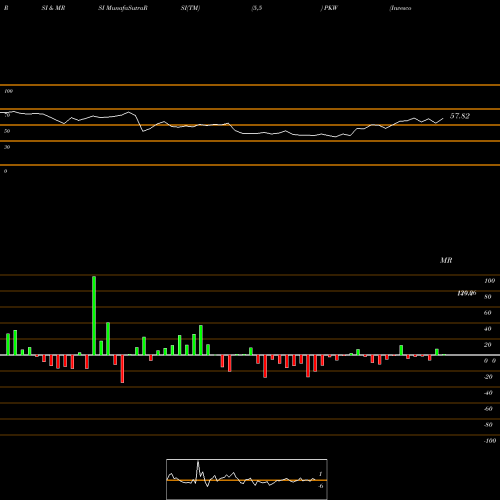
Task: Open the mini chart thumbnail at the bottom
Action: 247,479
